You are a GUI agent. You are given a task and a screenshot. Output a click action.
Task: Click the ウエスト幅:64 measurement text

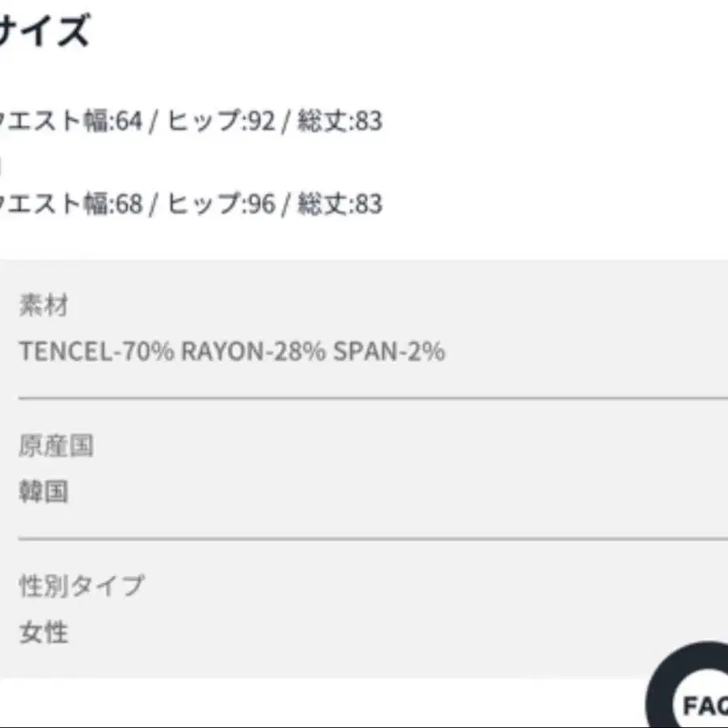point(71,121)
